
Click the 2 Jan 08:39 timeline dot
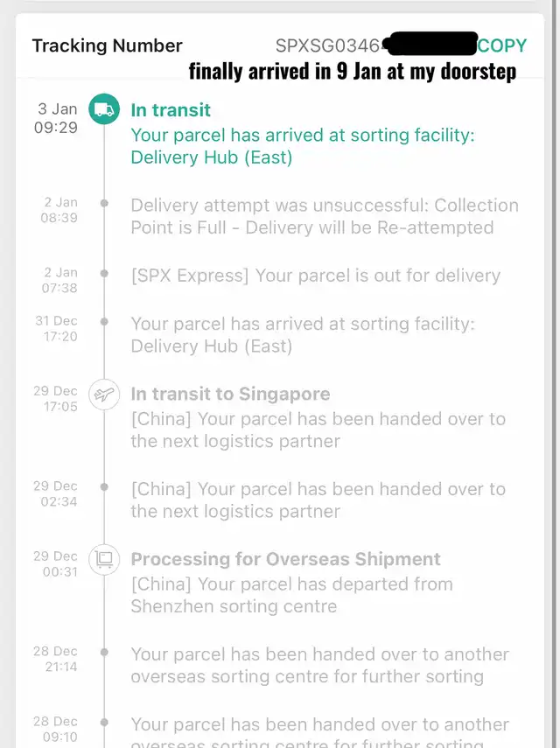tap(104, 203)
